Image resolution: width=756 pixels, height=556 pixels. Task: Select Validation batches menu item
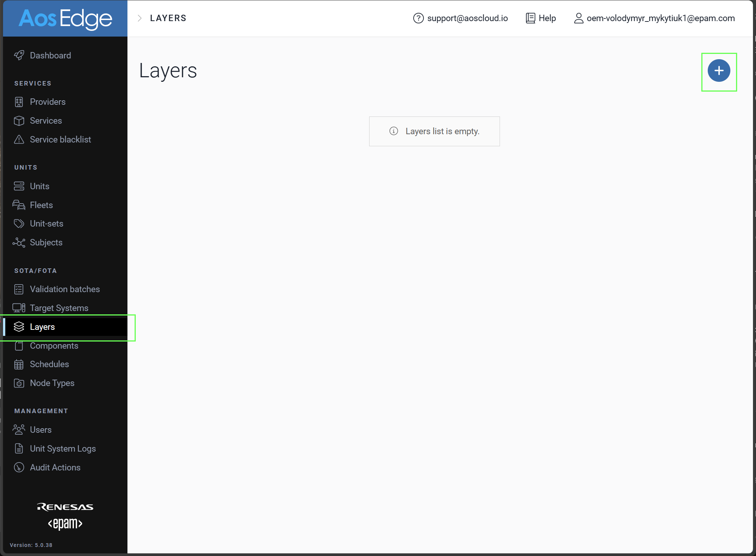[64, 289]
